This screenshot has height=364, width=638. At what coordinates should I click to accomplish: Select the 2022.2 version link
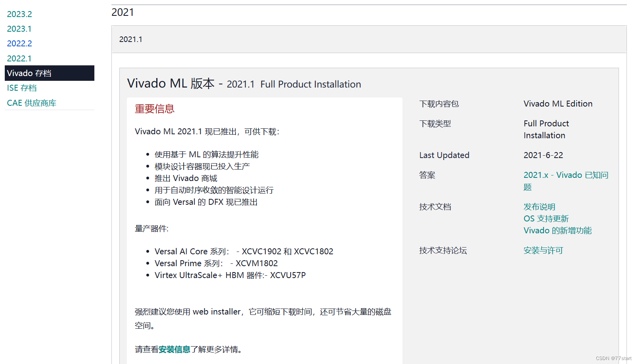pos(19,43)
